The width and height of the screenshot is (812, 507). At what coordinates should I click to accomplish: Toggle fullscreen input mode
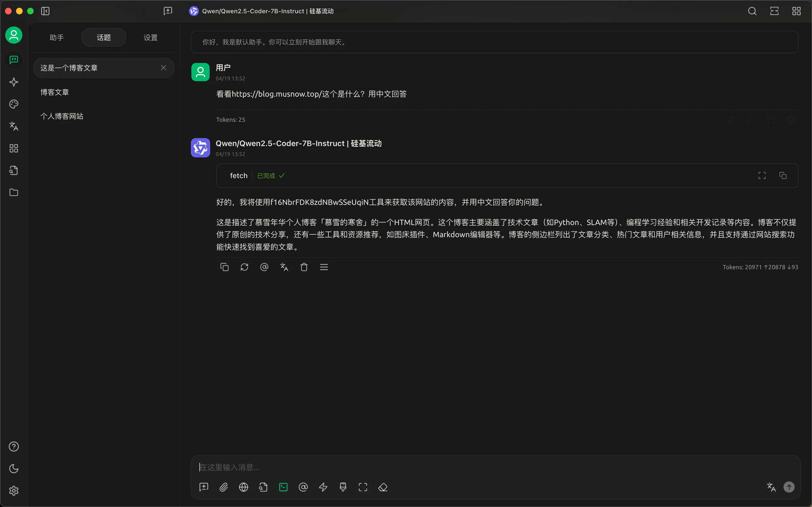[363, 487]
